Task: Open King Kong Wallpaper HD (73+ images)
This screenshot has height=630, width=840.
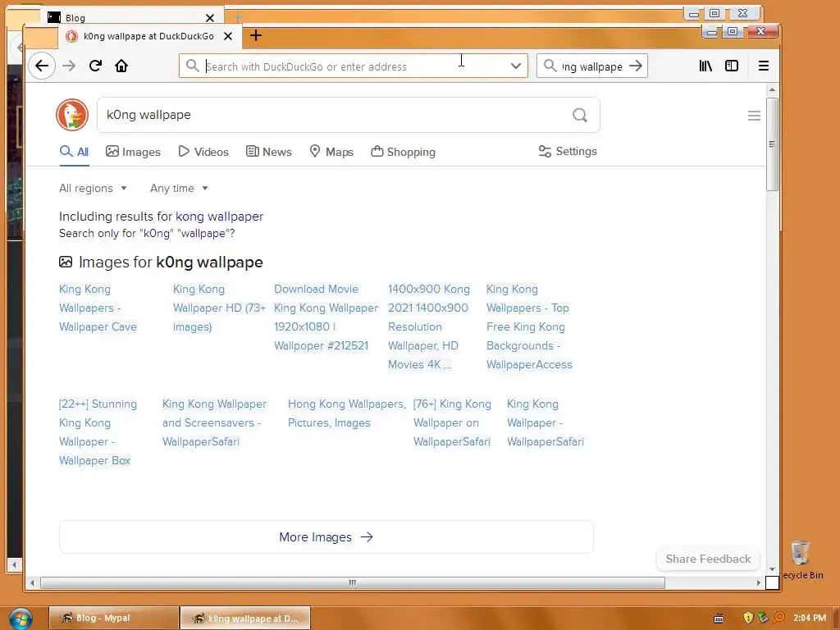Action: pos(219,308)
